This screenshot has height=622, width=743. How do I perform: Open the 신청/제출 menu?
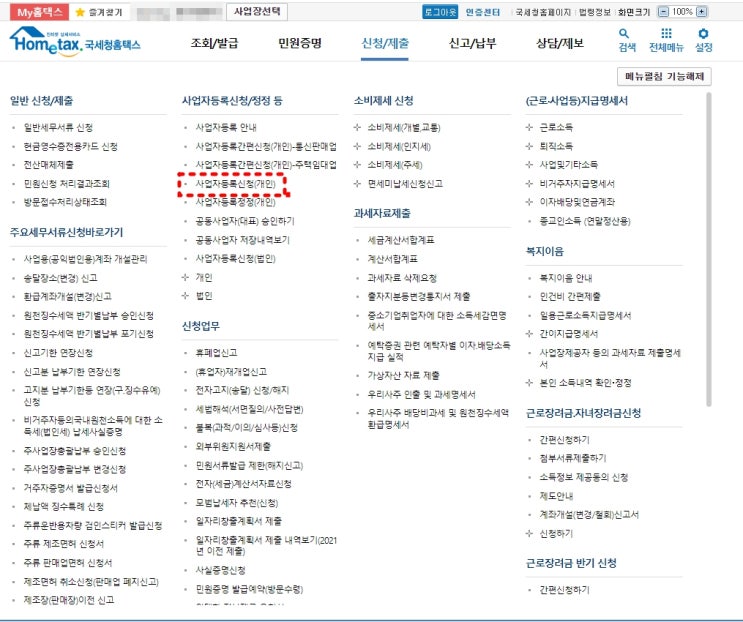pyautogui.click(x=385, y=44)
